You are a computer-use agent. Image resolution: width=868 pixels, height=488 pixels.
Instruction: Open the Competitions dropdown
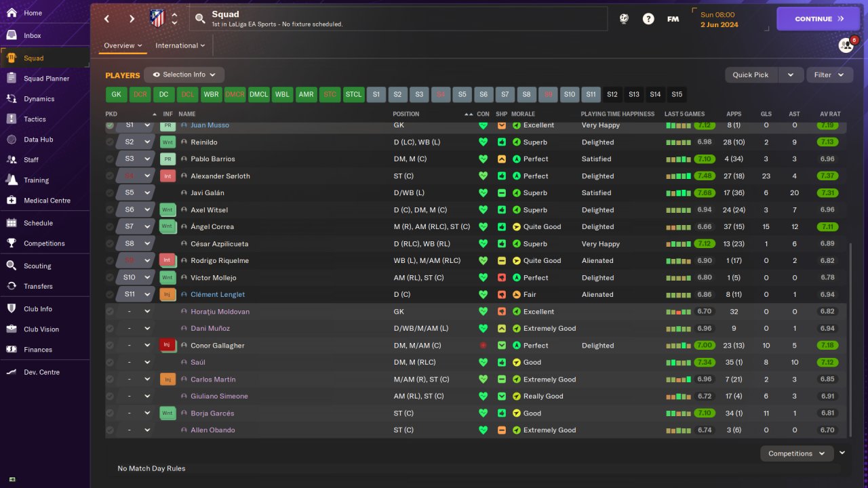[x=797, y=453]
